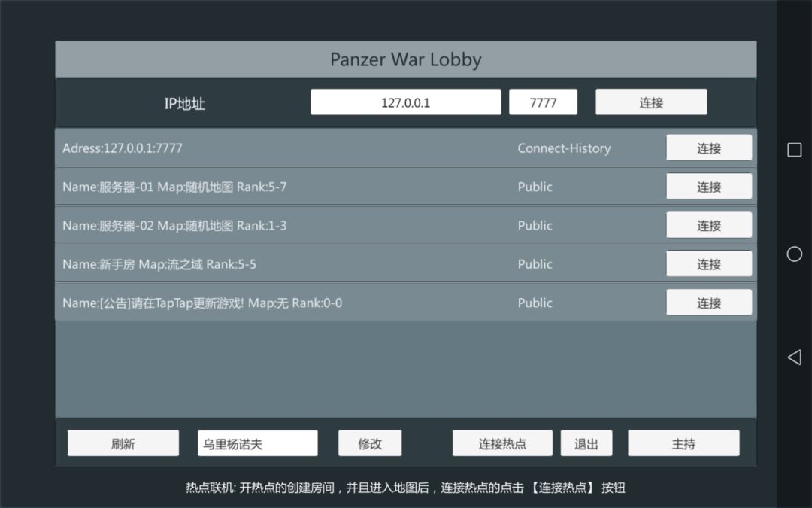
Task: Click Public label on 服务器-01 row
Action: pos(535,187)
